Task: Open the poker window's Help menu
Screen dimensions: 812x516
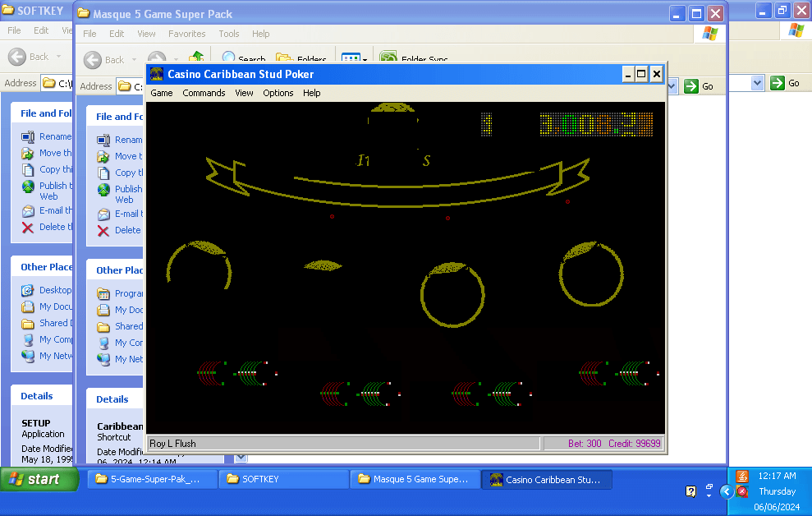Action: tap(312, 93)
